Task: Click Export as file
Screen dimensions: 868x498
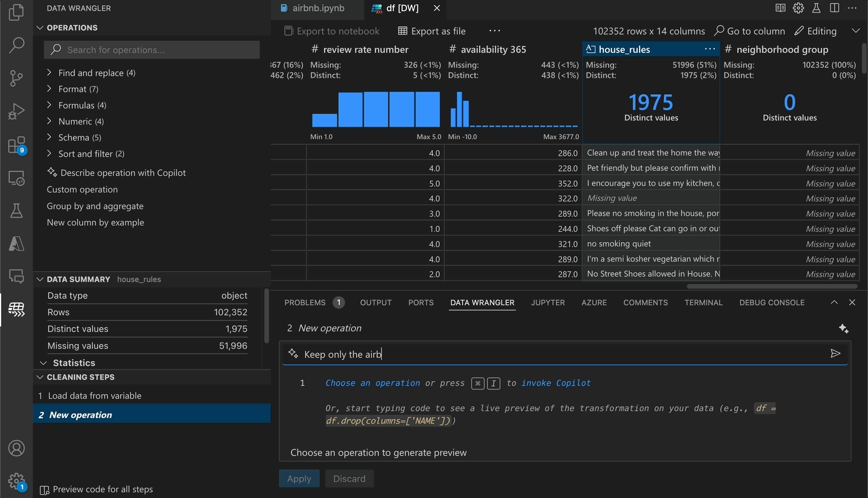Action: click(x=432, y=31)
